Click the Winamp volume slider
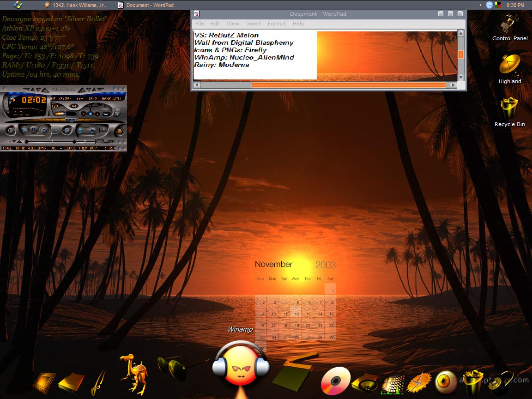Screen dimensions: 532x399 [65, 114]
